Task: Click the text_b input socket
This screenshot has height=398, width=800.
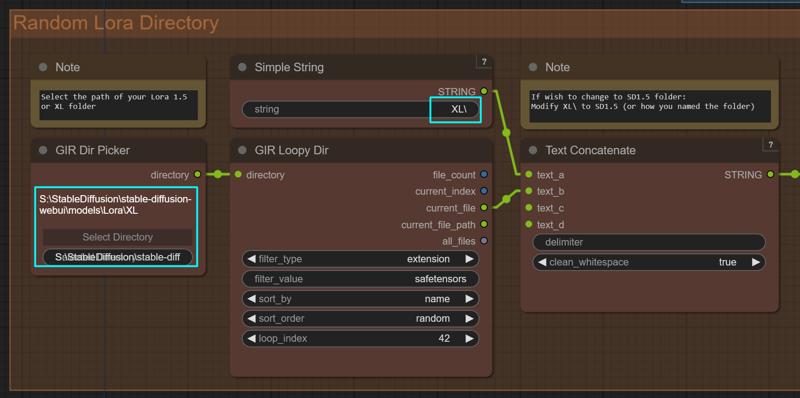Action: [529, 191]
